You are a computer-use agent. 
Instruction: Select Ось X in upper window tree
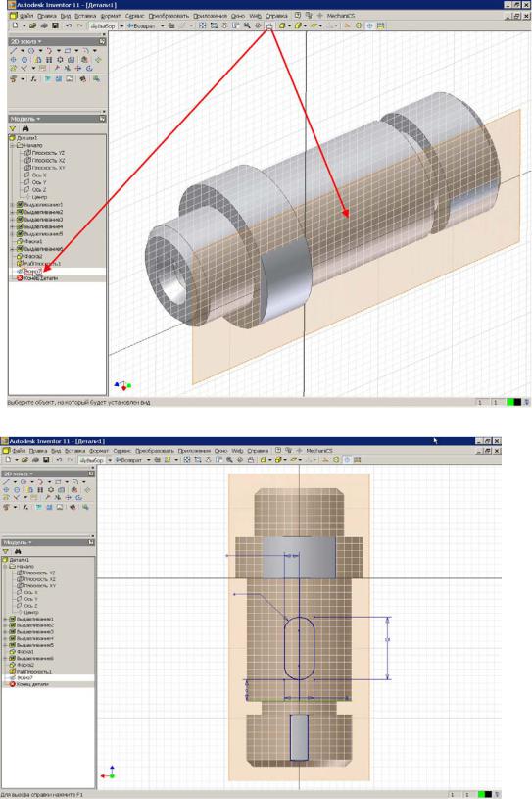coord(35,175)
